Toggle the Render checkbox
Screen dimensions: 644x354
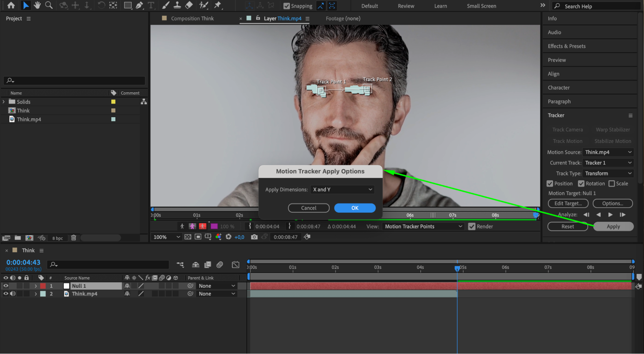coord(472,227)
